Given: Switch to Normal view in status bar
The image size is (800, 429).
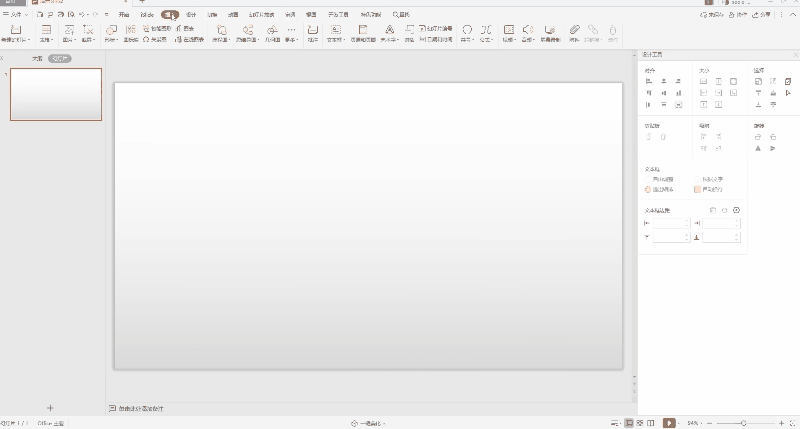Looking at the screenshot, I should point(629,423).
